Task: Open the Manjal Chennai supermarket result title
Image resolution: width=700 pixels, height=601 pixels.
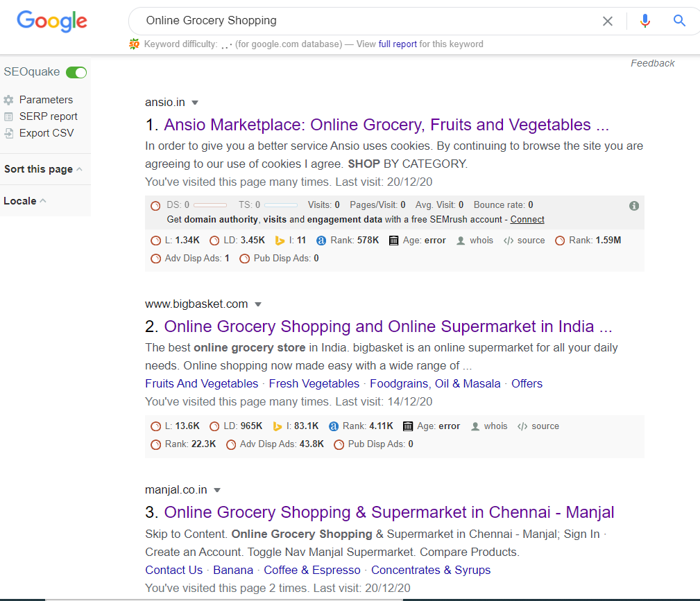Action: click(x=389, y=512)
